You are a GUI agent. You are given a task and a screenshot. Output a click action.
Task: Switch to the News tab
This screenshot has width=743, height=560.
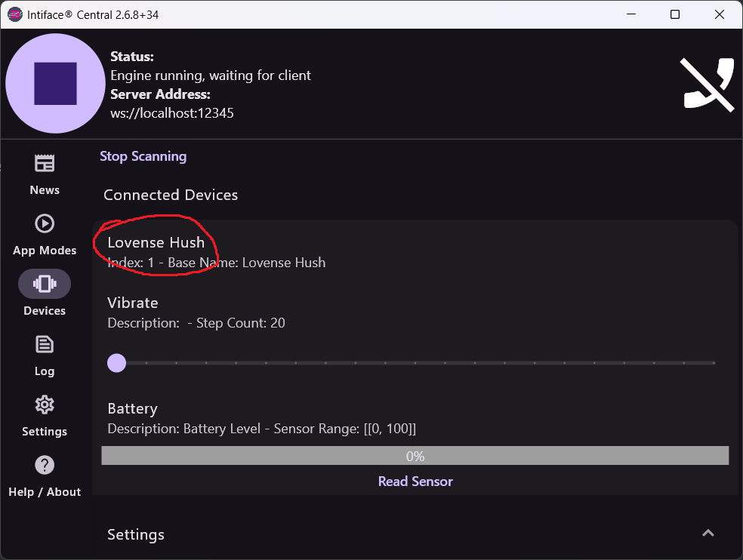pyautogui.click(x=44, y=174)
